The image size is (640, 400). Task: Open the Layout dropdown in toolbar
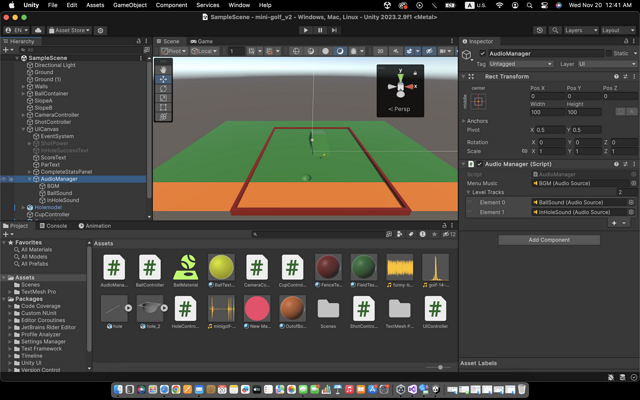pos(618,30)
